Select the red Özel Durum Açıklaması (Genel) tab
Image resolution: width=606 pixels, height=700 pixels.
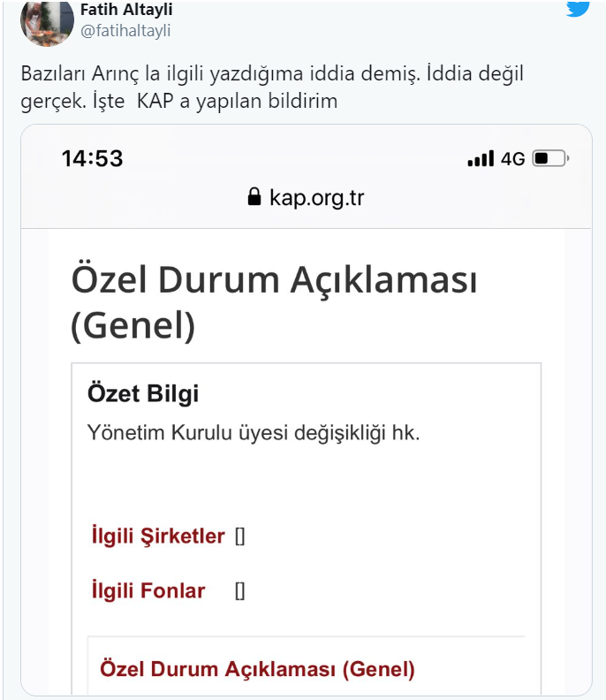[257, 669]
